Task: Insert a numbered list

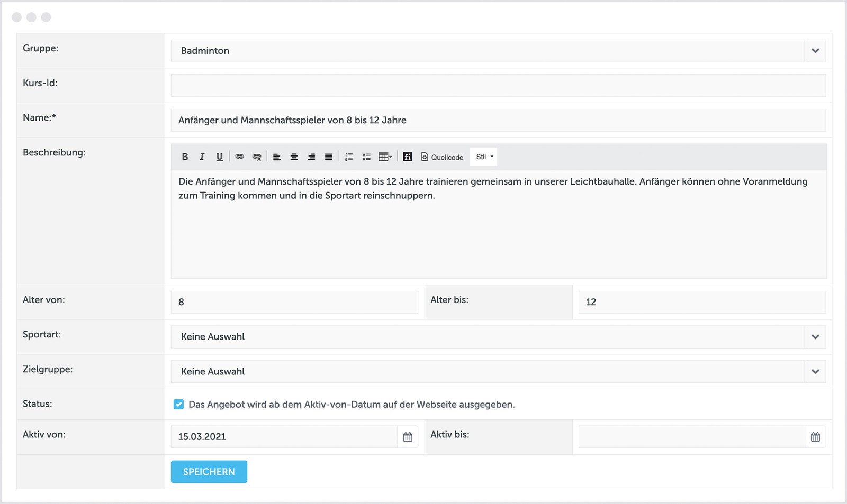Action: click(349, 157)
